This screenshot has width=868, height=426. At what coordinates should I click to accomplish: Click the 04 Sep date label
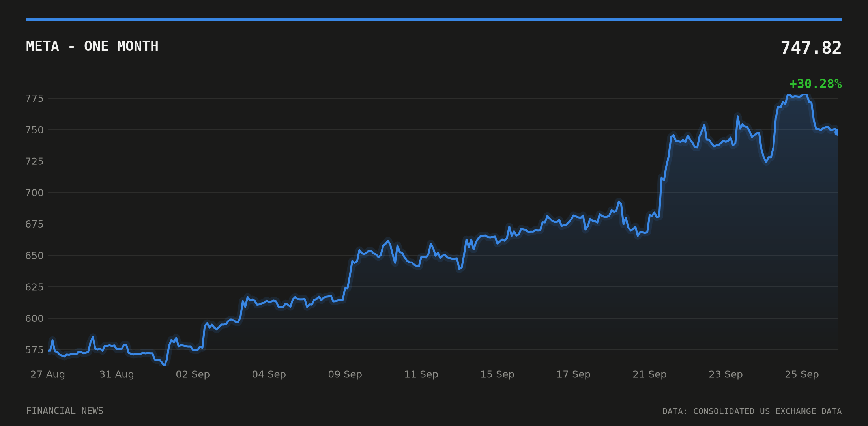point(269,374)
